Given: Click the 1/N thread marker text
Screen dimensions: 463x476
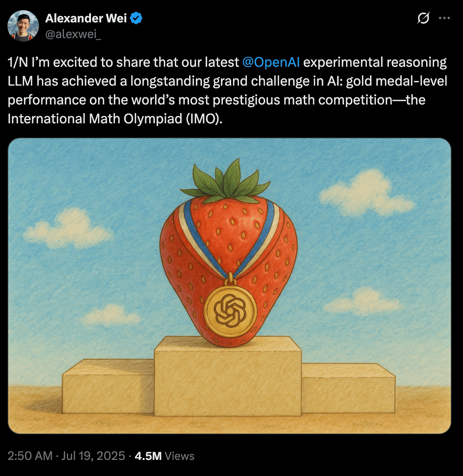Looking at the screenshot, I should 18,62.
